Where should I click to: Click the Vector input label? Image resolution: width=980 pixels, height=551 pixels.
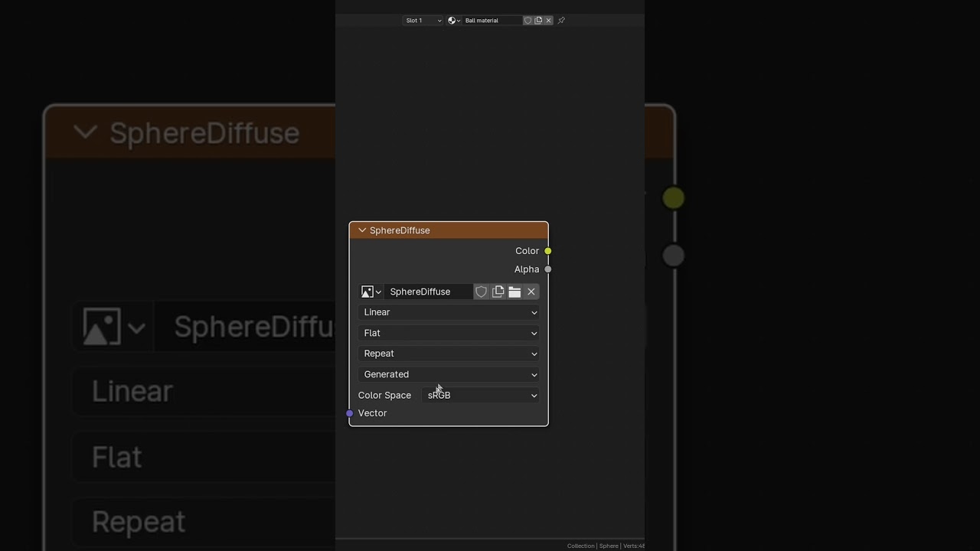372,413
